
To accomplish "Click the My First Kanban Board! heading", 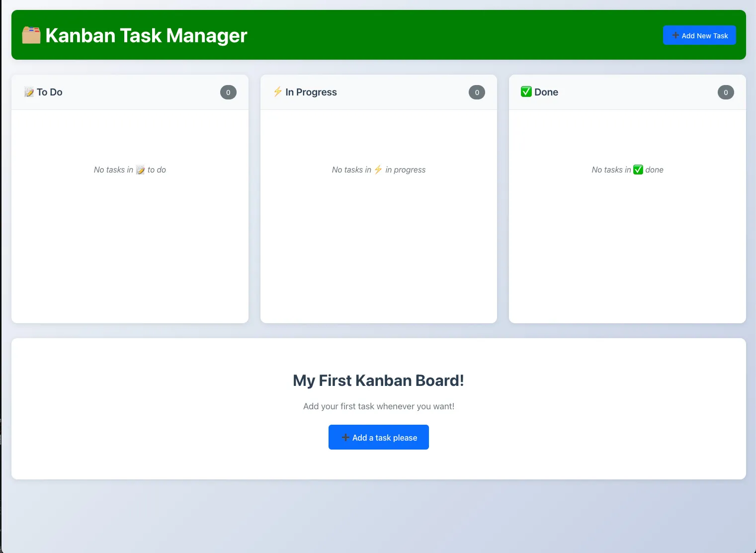I will pos(378,380).
